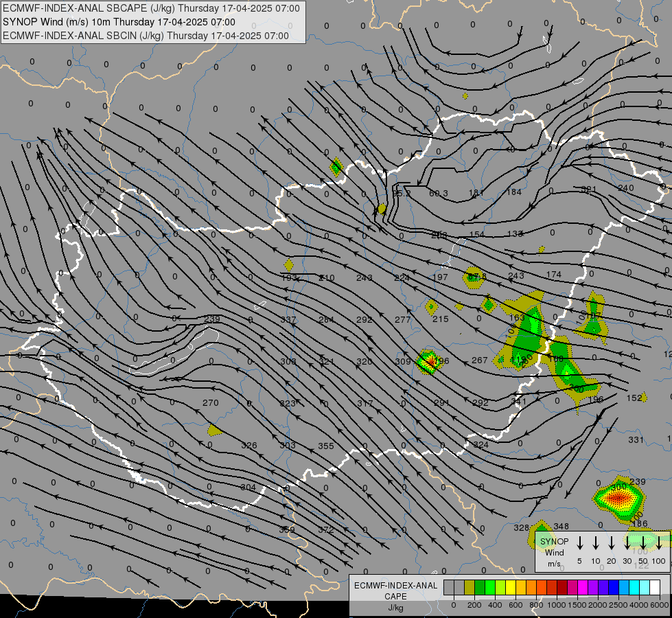Screen dimensions: 672x618
Task: Select the dark red swatch right of 1000 tick
Action: [x=562, y=588]
